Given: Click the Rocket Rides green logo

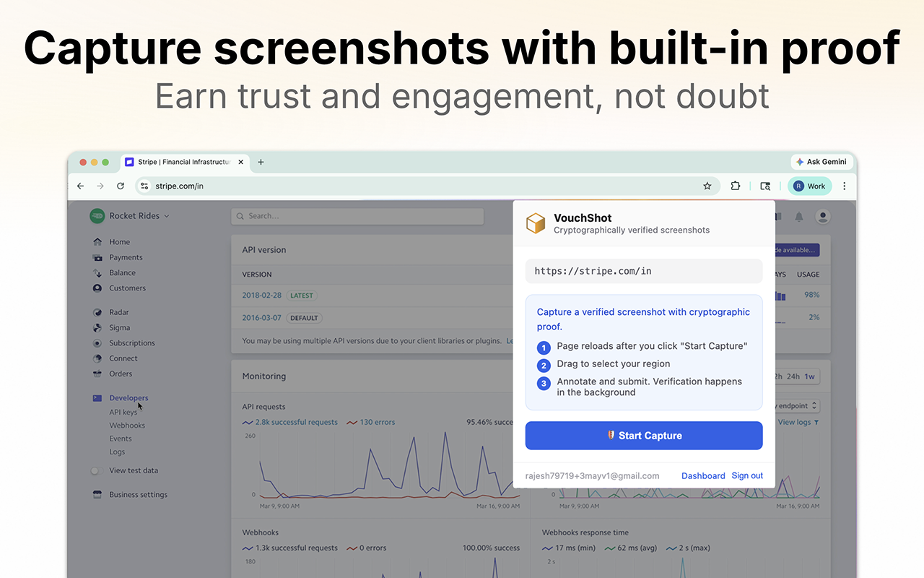Looking at the screenshot, I should click(97, 215).
